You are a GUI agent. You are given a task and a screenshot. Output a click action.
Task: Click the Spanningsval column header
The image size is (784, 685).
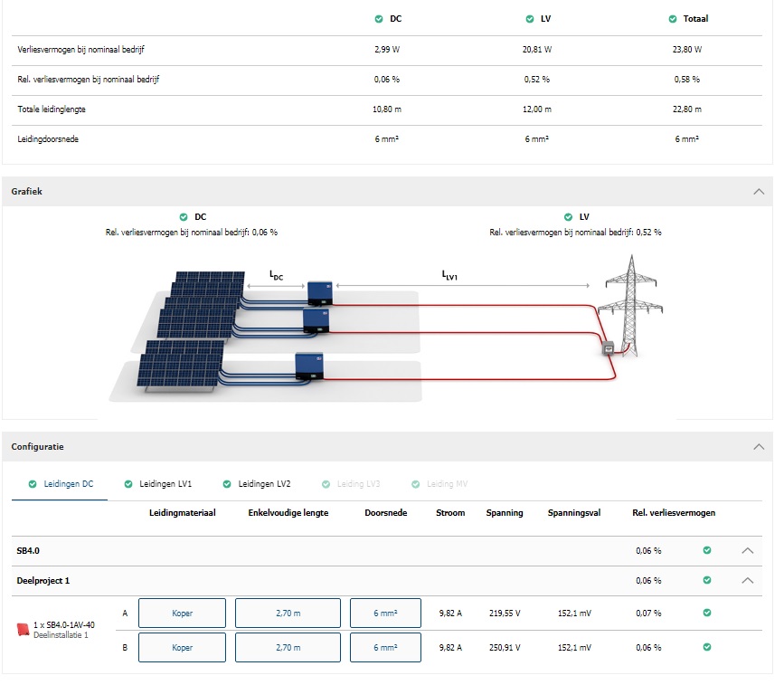tap(574, 513)
